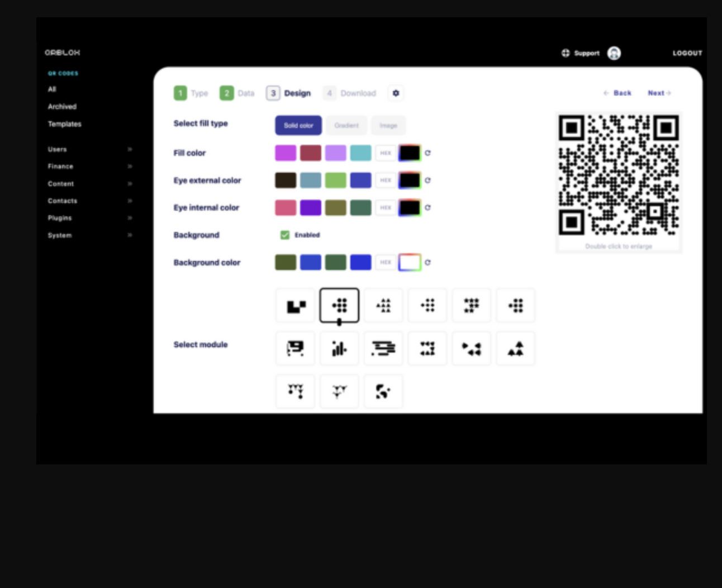
Task: Select the arrowhead triangles module style
Action: (x=471, y=348)
